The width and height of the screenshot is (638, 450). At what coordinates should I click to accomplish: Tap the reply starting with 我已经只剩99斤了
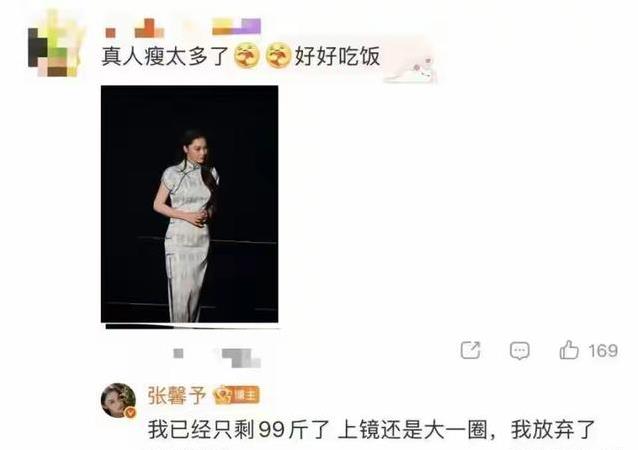point(371,430)
